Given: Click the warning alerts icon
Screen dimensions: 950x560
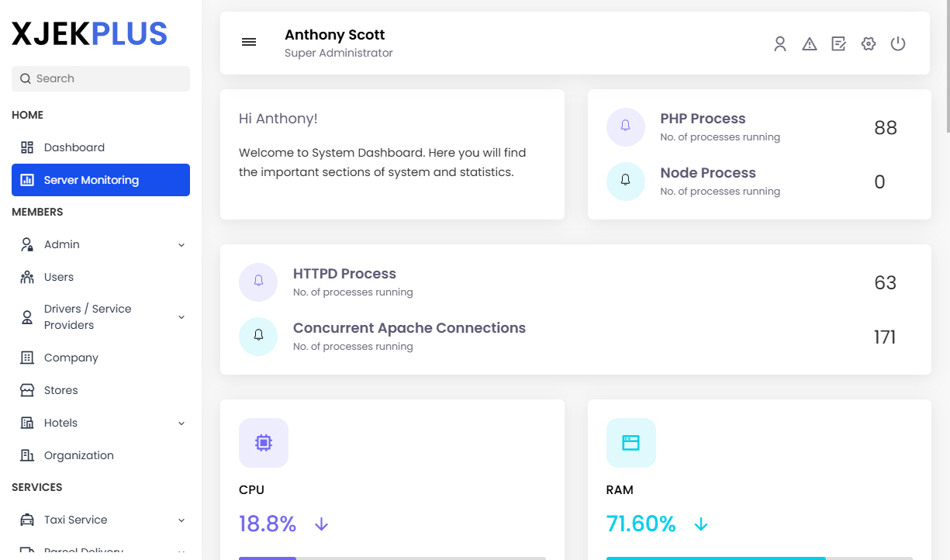Looking at the screenshot, I should pyautogui.click(x=809, y=43).
